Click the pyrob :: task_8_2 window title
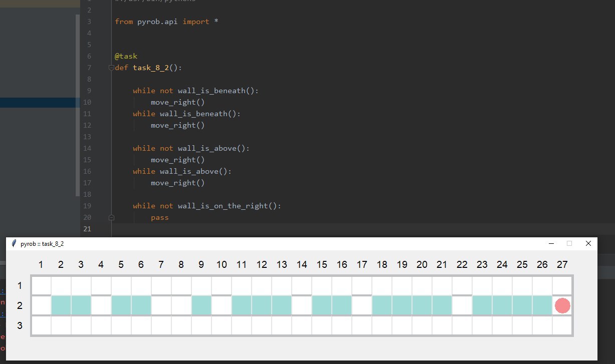Screen dimensions: 615x364 pos(42,244)
